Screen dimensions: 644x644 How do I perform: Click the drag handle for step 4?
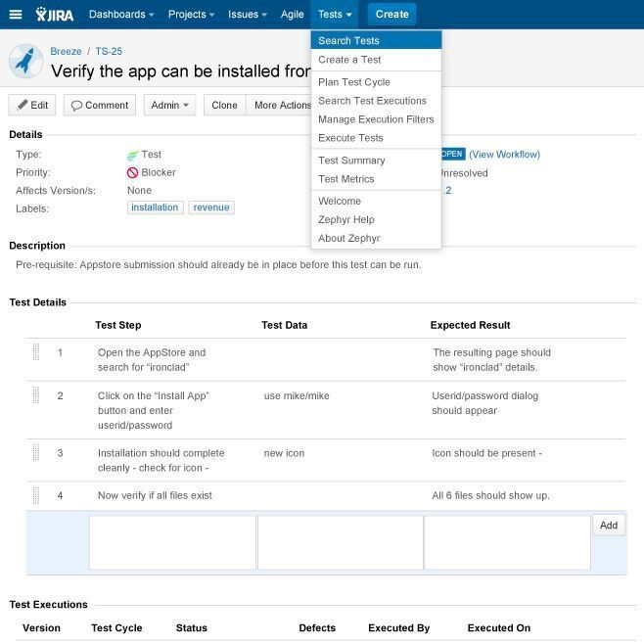[x=36, y=495]
